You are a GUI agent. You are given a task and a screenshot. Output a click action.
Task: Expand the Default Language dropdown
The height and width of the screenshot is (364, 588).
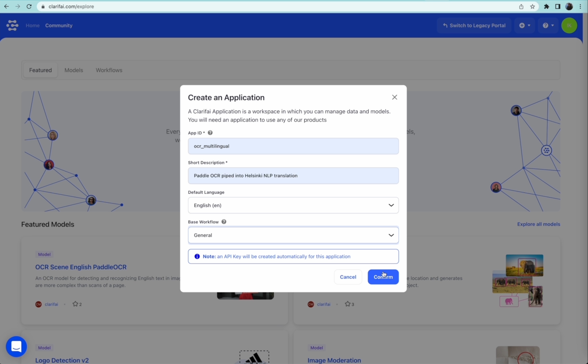293,205
